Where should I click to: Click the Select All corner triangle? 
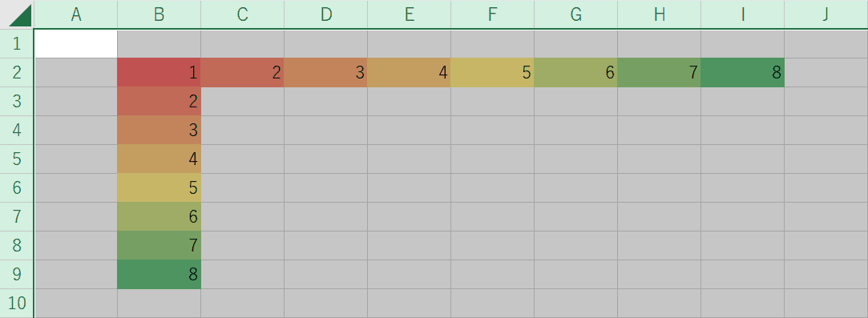coord(19,15)
